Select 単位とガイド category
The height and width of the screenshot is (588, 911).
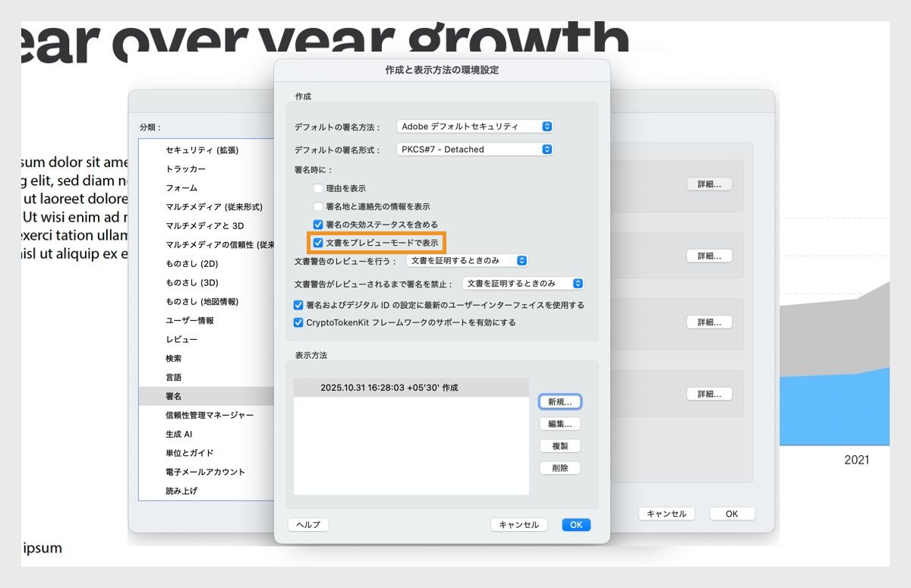point(206,453)
